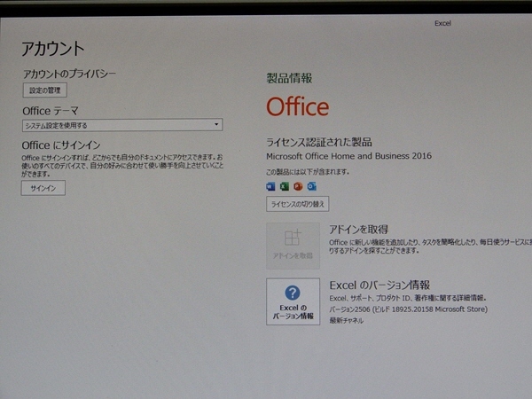Click the Excel のバージョン情報 heading text
Viewport: 532px width, 399px height.
pyautogui.click(x=379, y=285)
